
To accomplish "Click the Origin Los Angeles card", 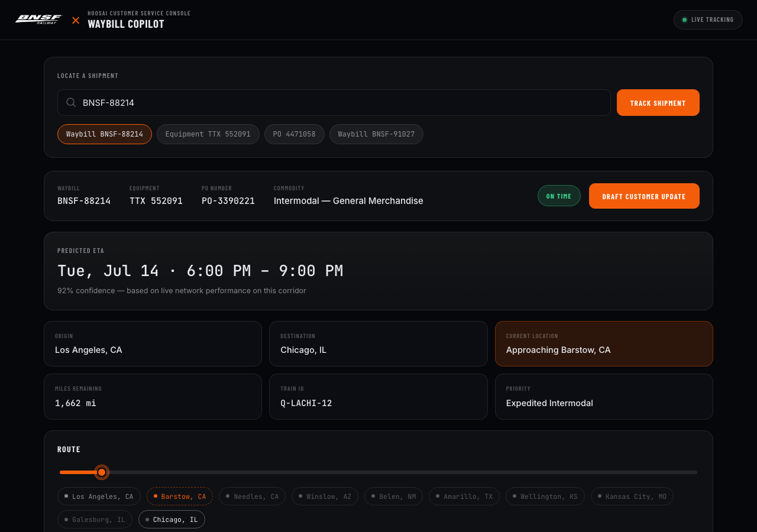I will tap(153, 343).
